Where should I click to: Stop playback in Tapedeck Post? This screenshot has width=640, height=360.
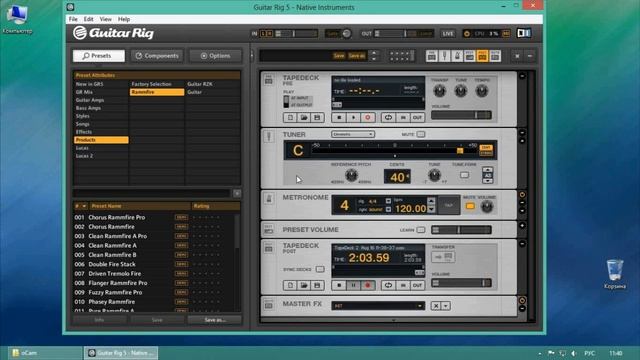[339, 285]
